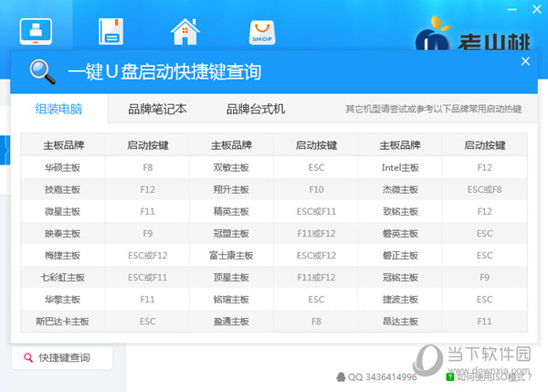Image resolution: width=548 pixels, height=392 pixels.
Task: Click the F9 key for 冠铭主板
Action: click(484, 278)
